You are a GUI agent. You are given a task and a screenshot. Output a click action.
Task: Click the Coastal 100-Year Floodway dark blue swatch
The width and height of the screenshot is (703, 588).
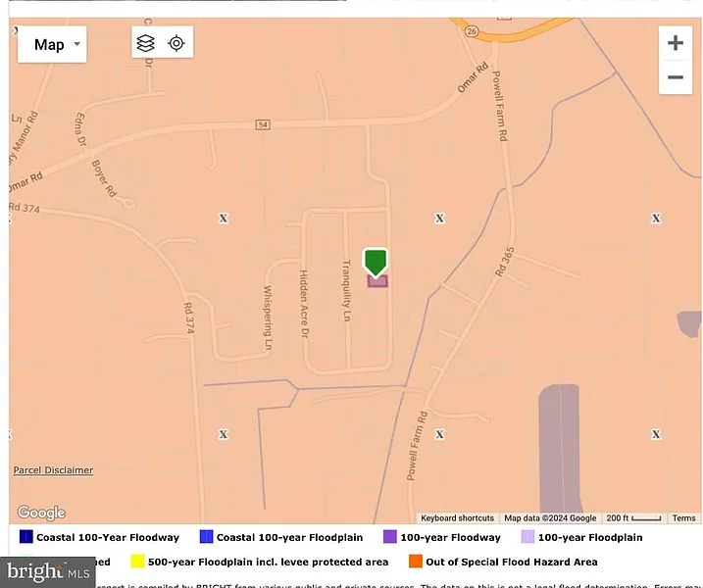pos(26,537)
